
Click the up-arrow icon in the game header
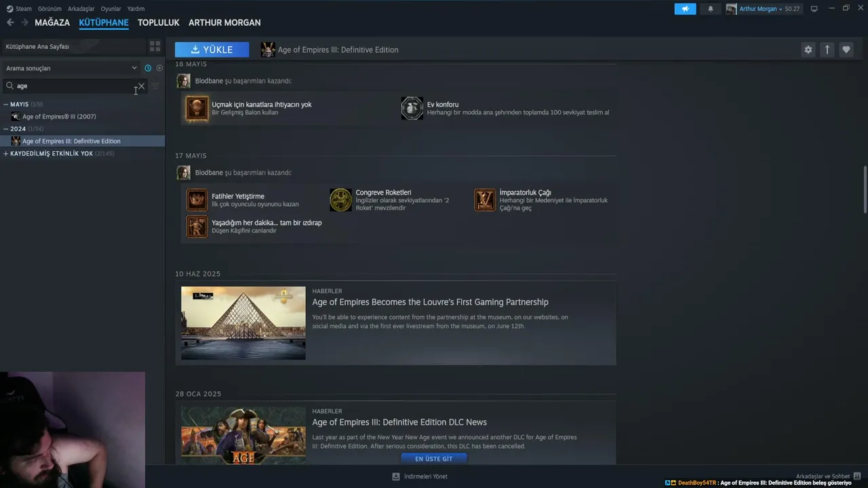[827, 49]
